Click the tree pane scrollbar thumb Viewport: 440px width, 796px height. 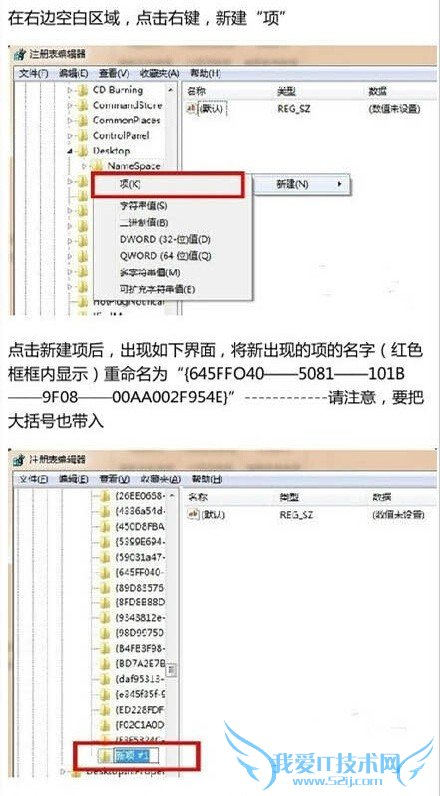point(173,670)
